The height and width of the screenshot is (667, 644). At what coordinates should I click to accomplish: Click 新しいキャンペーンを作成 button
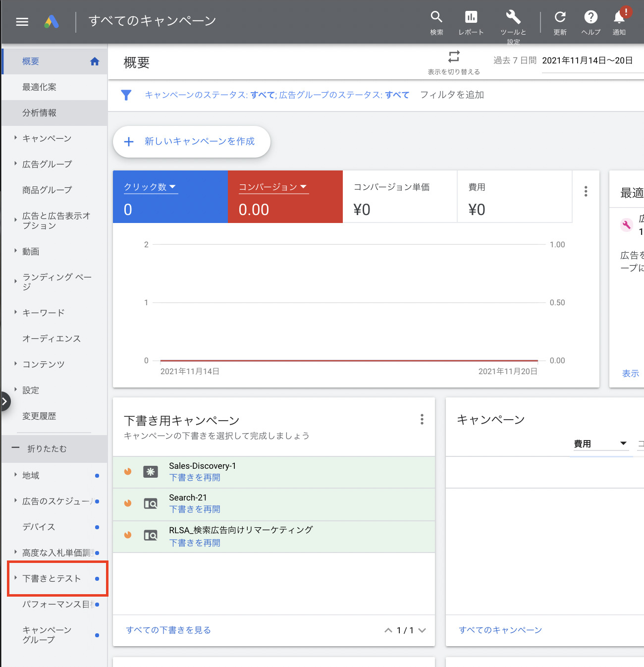point(191,142)
